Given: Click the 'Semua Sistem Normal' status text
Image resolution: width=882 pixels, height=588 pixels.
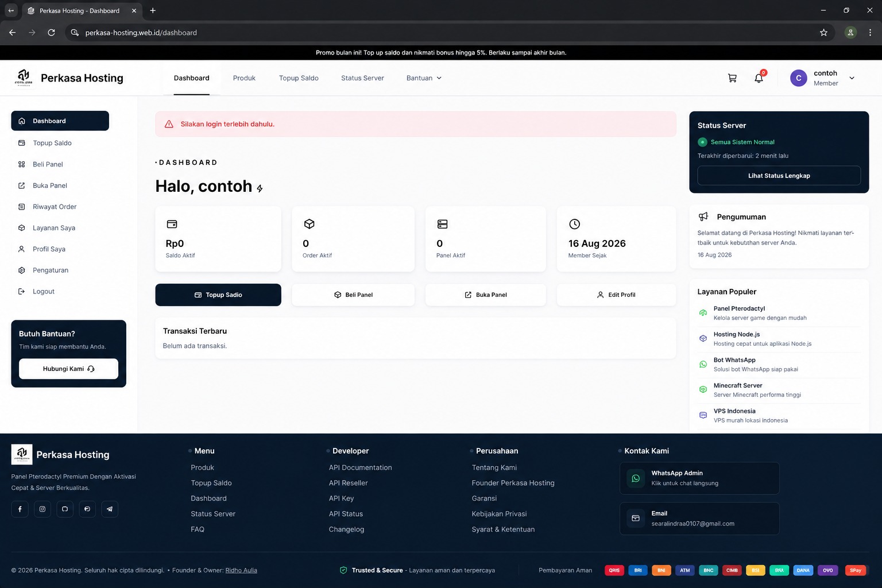Looking at the screenshot, I should pyautogui.click(x=742, y=142).
